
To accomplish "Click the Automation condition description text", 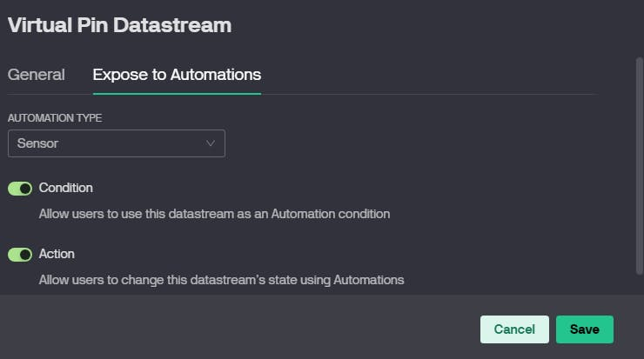I will pos(214,213).
